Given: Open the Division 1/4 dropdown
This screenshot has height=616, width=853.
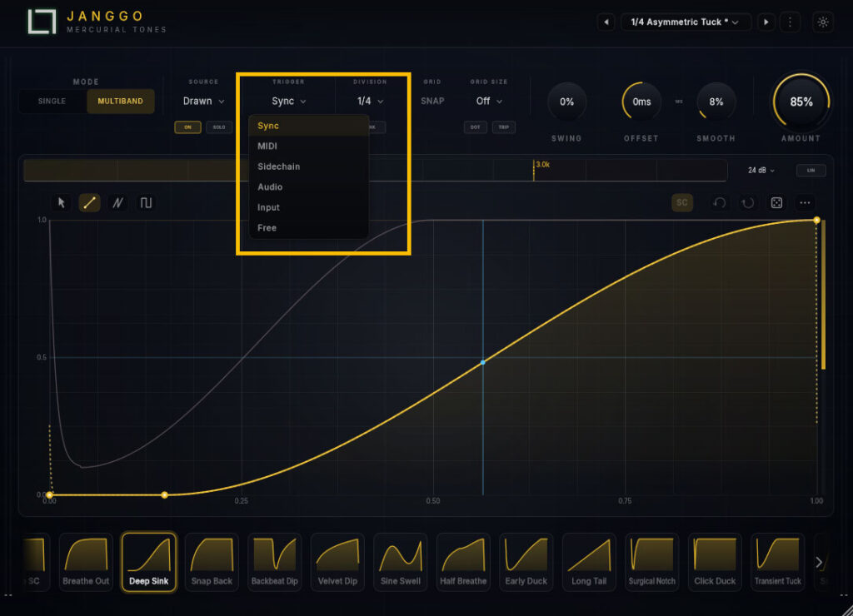Looking at the screenshot, I should point(370,101).
